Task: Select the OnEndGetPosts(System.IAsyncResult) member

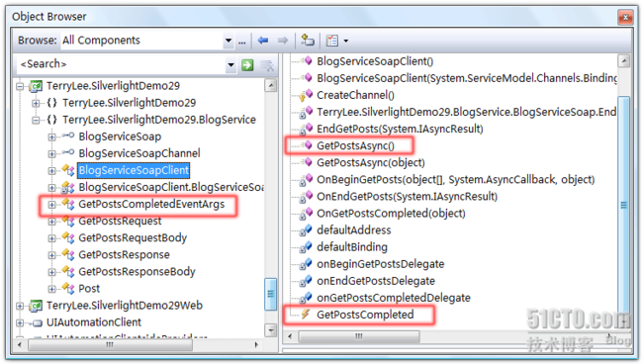Action: coord(407,197)
